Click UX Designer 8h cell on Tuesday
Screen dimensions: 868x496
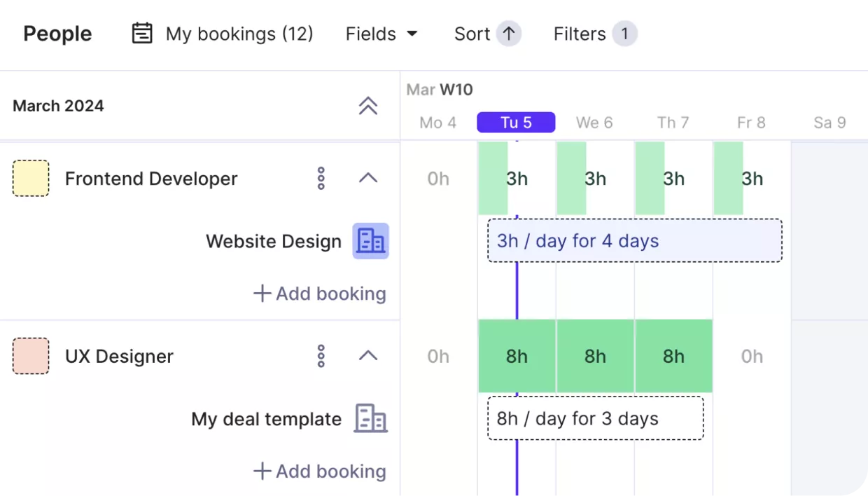tap(517, 356)
